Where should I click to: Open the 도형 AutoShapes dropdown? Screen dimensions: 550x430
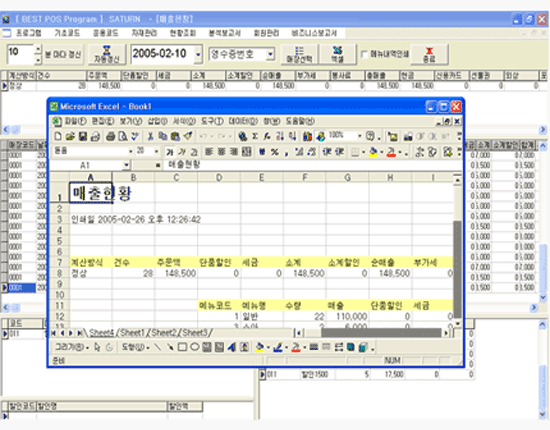pos(135,347)
